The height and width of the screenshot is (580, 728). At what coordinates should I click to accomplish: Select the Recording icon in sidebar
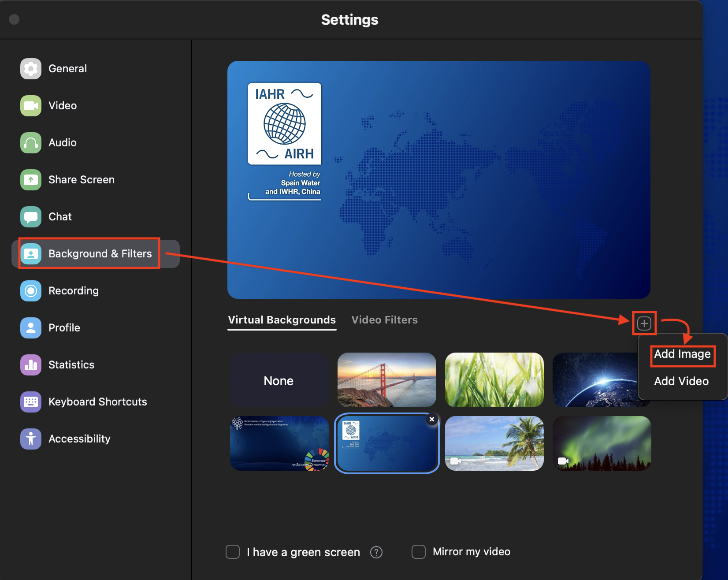coord(31,291)
